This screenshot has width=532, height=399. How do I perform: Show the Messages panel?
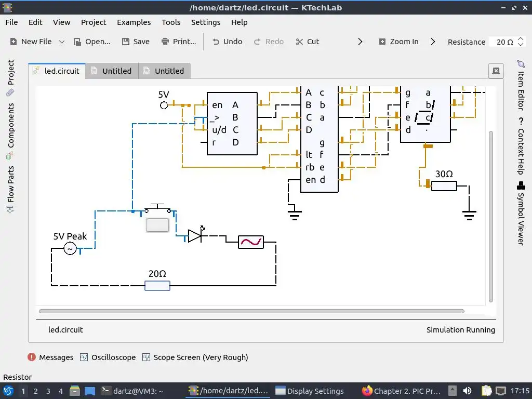tap(50, 357)
